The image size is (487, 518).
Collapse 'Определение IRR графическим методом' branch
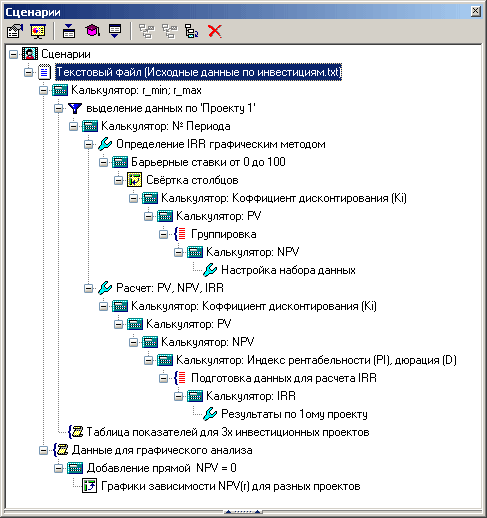[88, 144]
